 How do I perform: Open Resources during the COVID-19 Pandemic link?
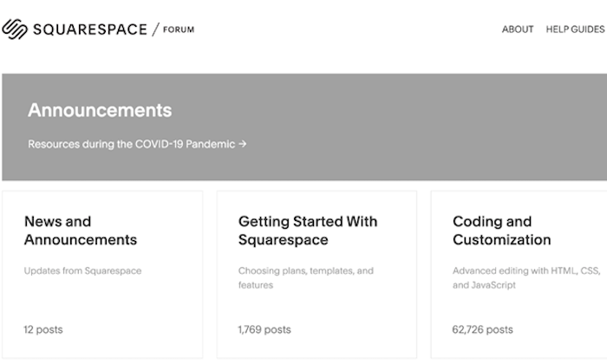tap(132, 144)
